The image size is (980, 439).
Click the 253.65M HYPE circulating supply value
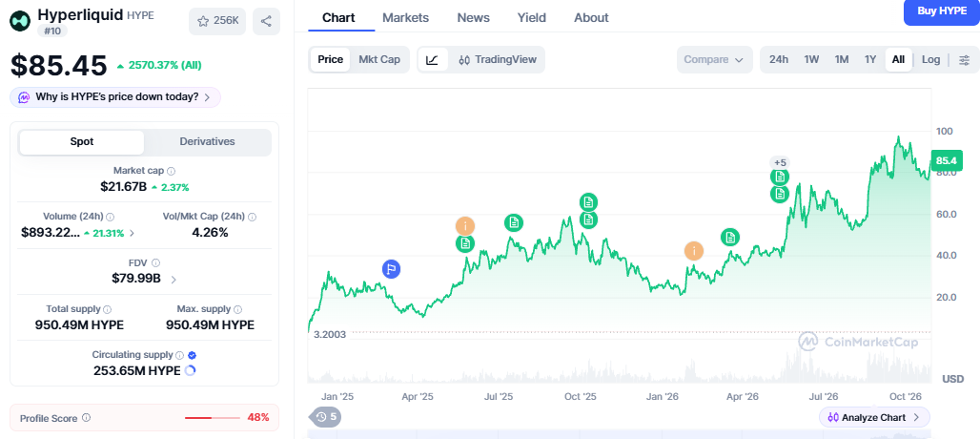click(137, 370)
